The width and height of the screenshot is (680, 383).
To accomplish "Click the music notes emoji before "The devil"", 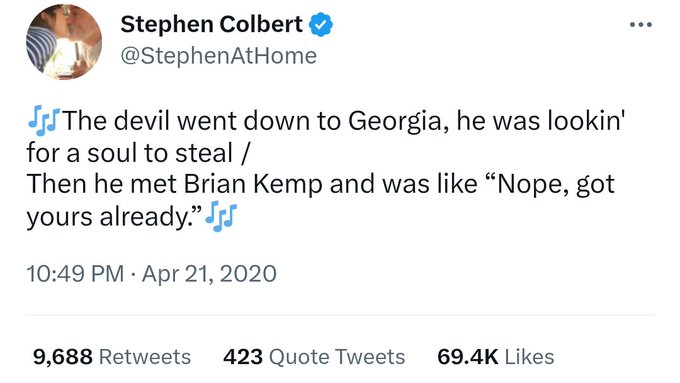I will pos(43,121).
